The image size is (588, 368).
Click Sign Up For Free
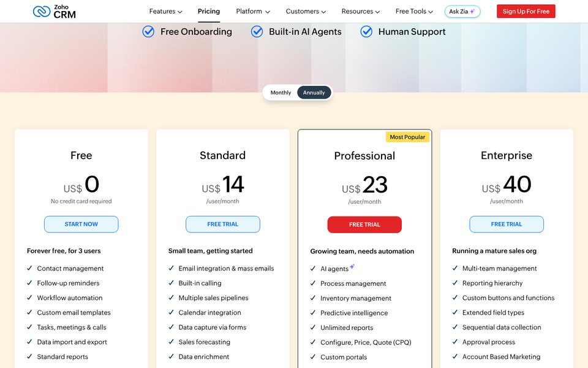526,11
